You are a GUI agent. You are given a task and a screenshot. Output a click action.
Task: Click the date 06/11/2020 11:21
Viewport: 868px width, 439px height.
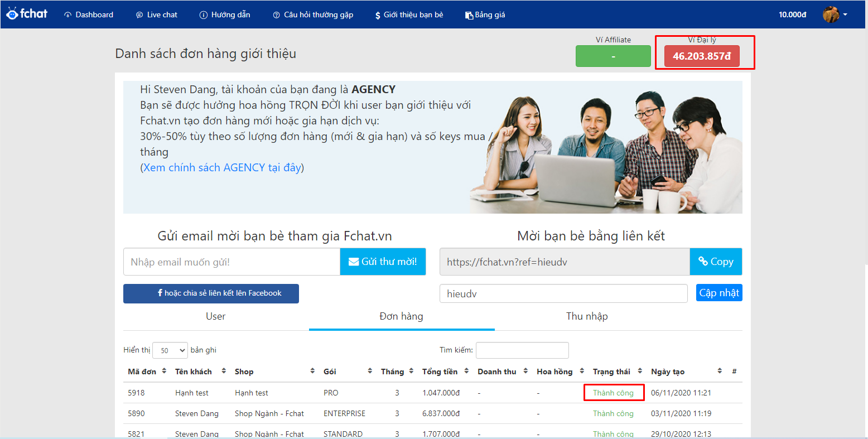click(x=681, y=393)
